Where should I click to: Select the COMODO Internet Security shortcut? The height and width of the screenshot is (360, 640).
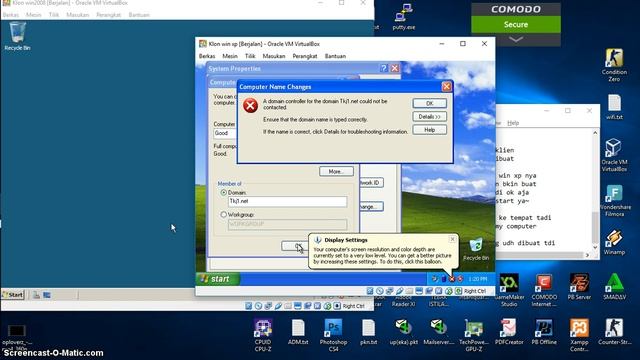pyautogui.click(x=544, y=290)
